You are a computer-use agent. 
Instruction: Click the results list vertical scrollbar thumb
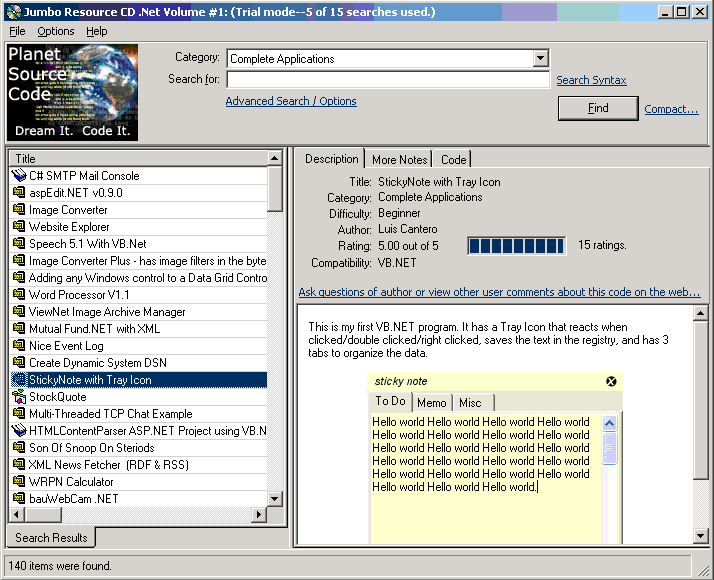pyautogui.click(x=274, y=189)
